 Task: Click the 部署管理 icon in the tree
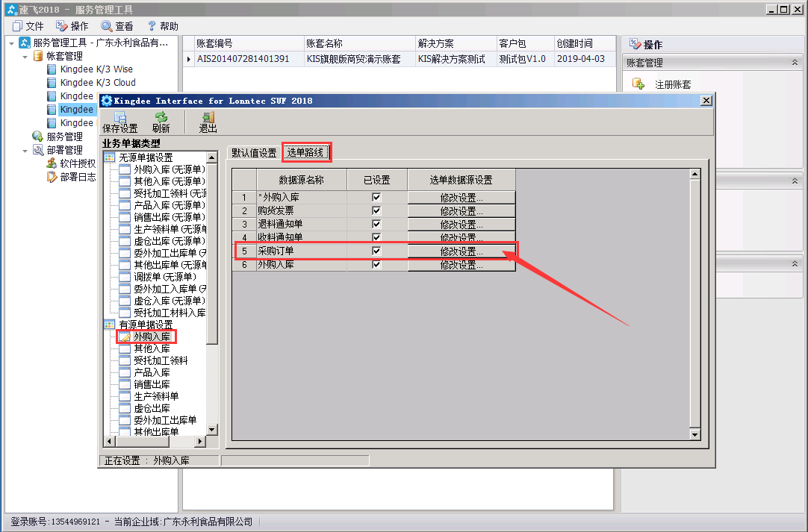coord(37,149)
